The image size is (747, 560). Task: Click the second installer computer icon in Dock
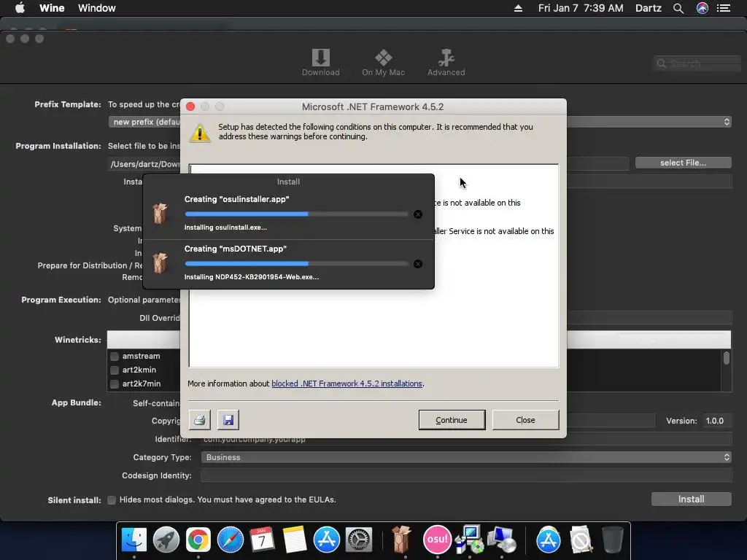tap(501, 540)
